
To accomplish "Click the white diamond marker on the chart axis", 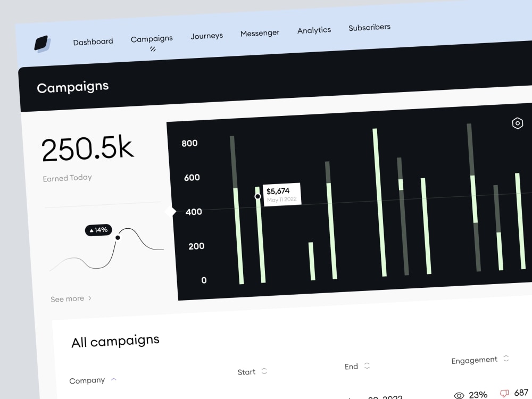I will click(x=170, y=212).
